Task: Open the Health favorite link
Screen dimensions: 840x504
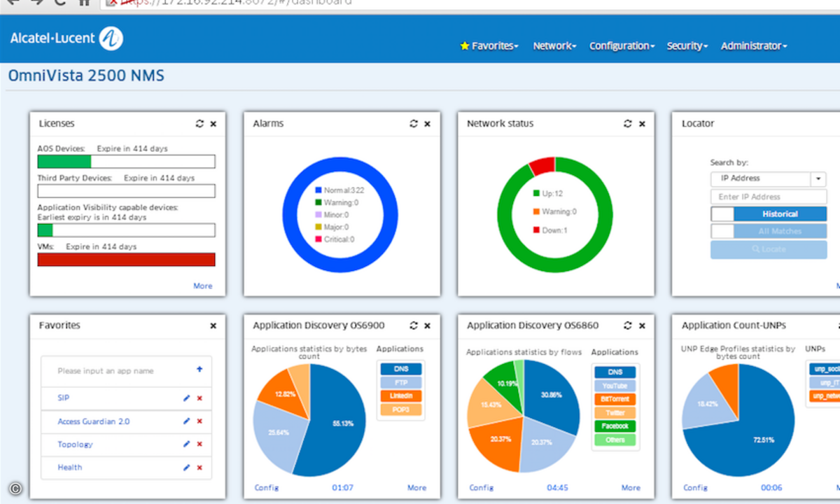Action: pyautogui.click(x=70, y=467)
